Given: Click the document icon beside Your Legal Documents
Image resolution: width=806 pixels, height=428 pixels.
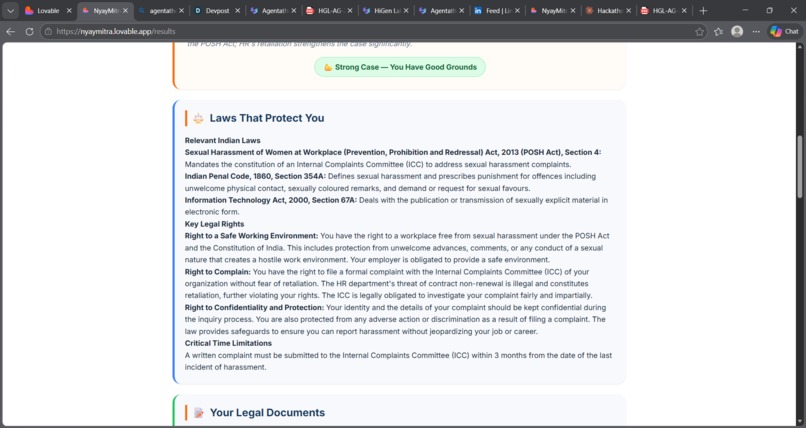Looking at the screenshot, I should pos(199,413).
